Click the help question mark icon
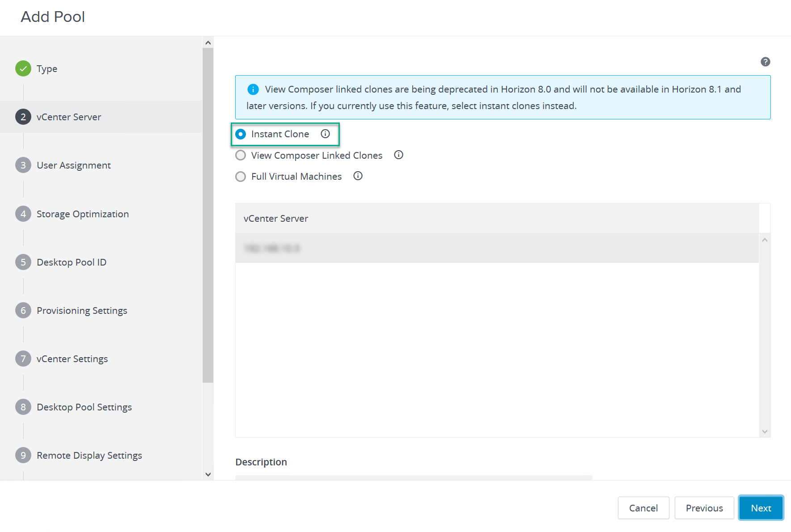The width and height of the screenshot is (791, 532). [x=765, y=62]
